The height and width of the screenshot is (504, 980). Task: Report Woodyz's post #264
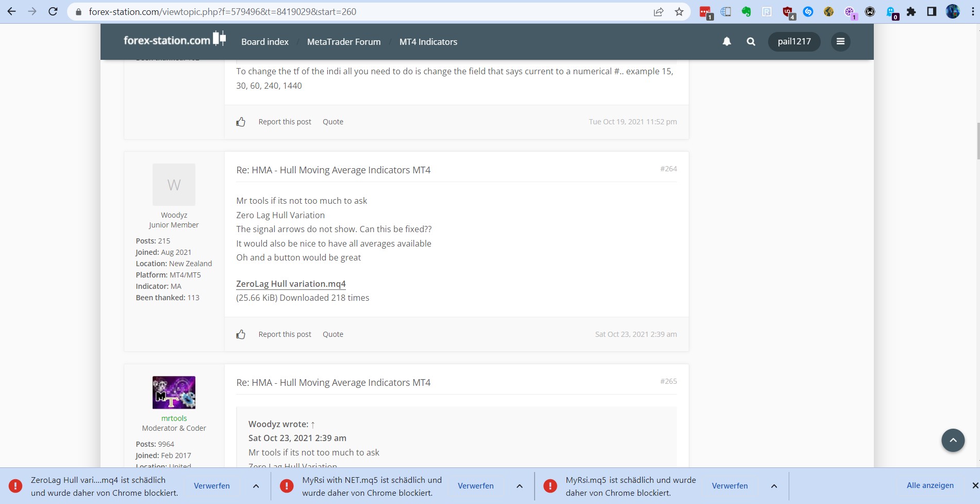[285, 334]
